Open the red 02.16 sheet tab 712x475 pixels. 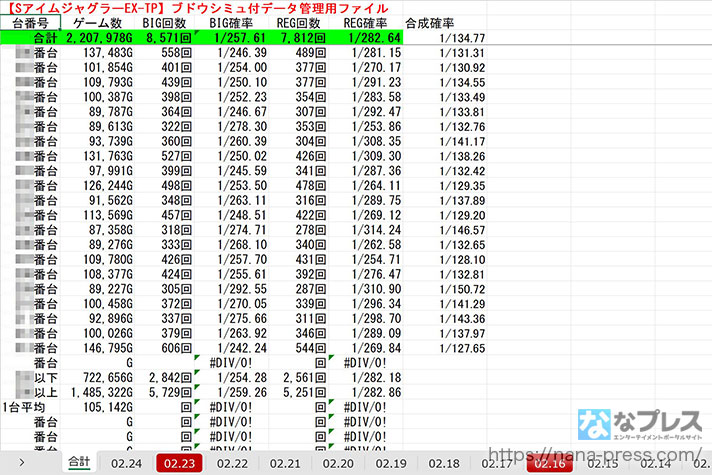click(550, 463)
